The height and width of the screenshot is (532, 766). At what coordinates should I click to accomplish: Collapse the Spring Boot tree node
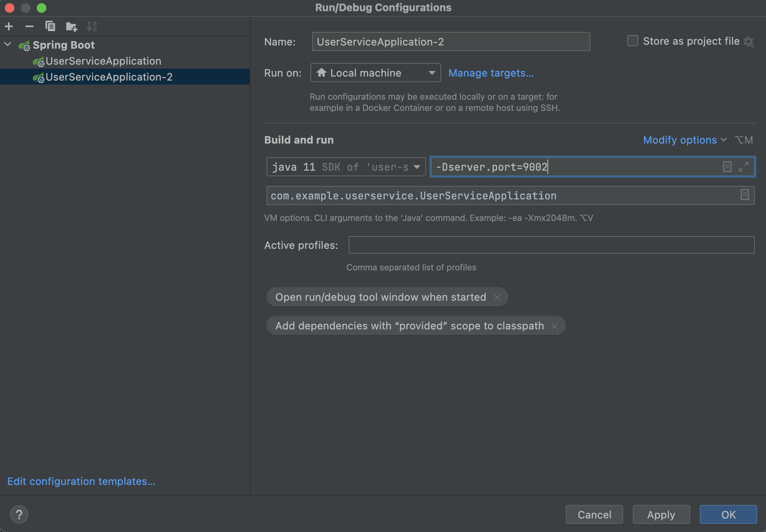(8, 44)
